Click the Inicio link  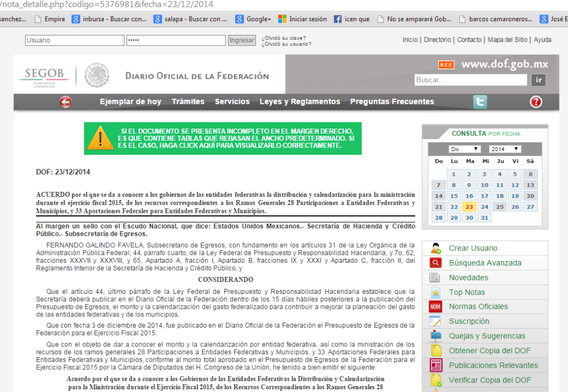[410, 40]
